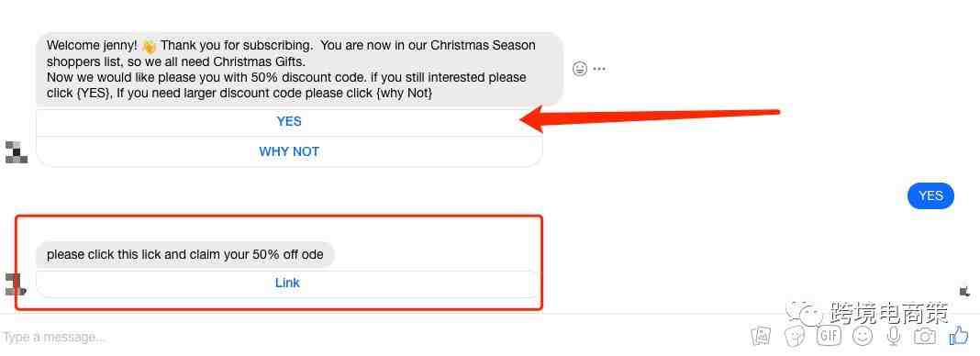Send a thumbs-up like
This screenshot has height=356, width=980.
click(x=959, y=336)
